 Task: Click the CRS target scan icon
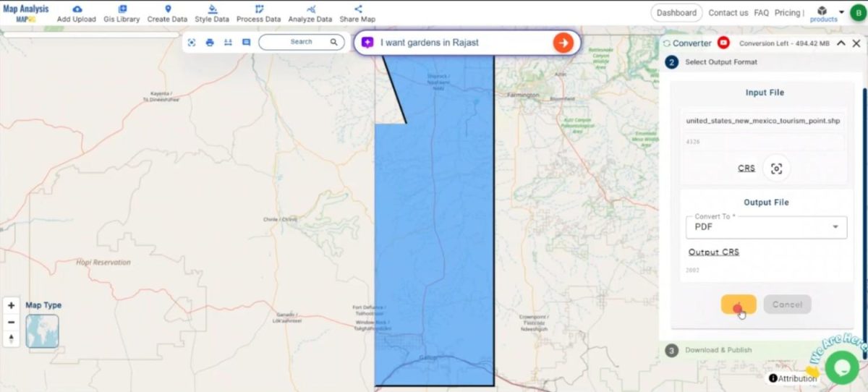[776, 169]
